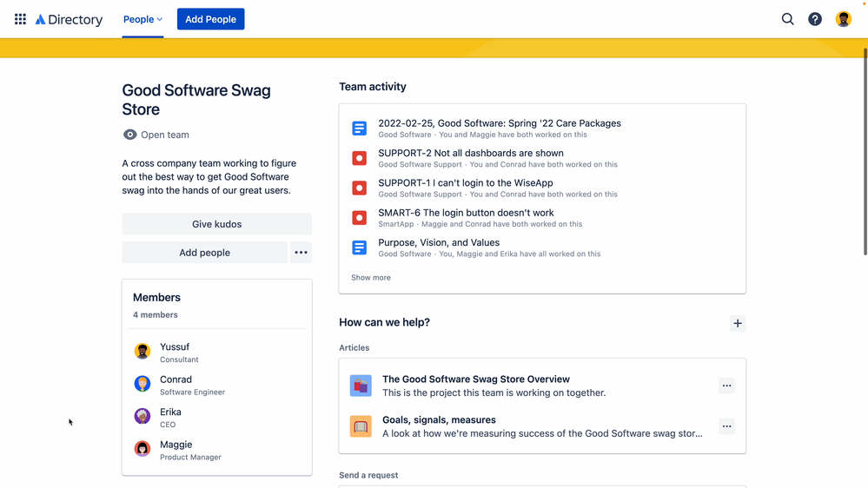Image resolution: width=868 pixels, height=488 pixels.
Task: Click the Open team eye icon
Action: tap(129, 135)
